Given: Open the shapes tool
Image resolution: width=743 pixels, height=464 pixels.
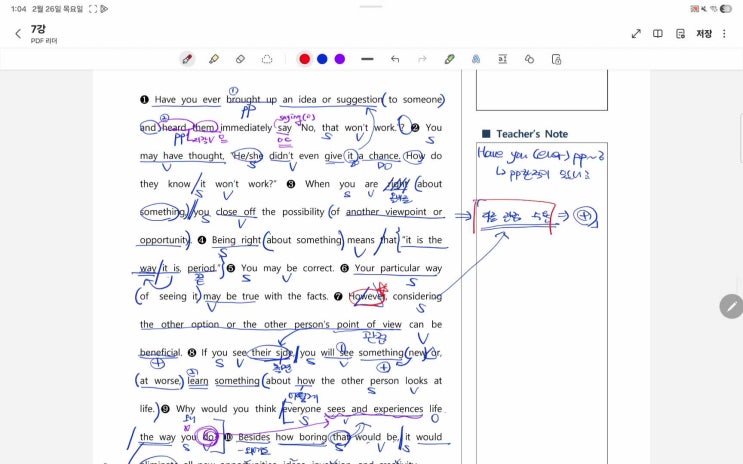Looking at the screenshot, I should [x=530, y=59].
